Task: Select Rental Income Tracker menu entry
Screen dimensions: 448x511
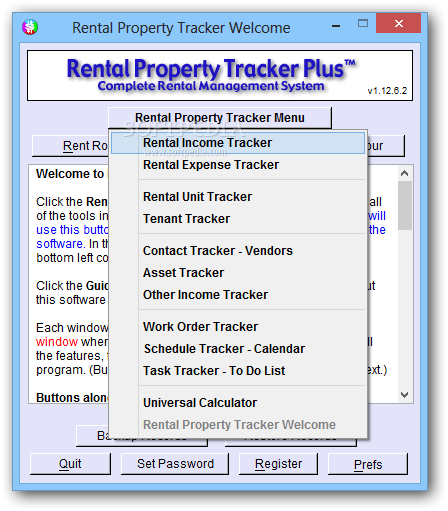Action: (x=238, y=143)
